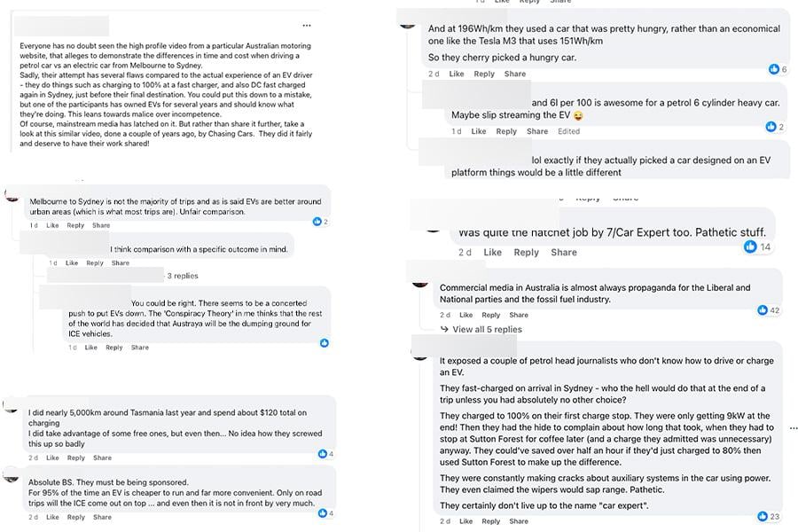This screenshot has height=532, width=798.
Task: Click the reaction icon on the 'Absolute BS' comment
Action: (x=322, y=512)
